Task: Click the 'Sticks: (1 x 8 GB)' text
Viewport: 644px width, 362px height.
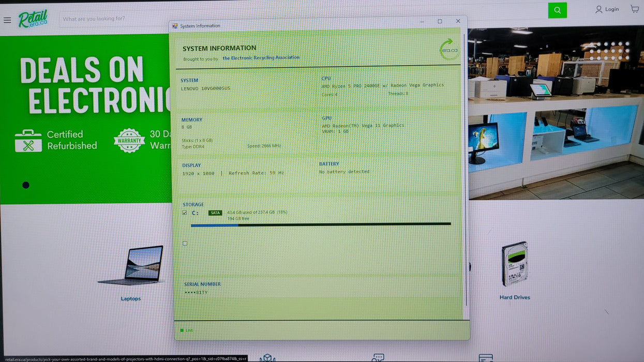Action: [197, 140]
